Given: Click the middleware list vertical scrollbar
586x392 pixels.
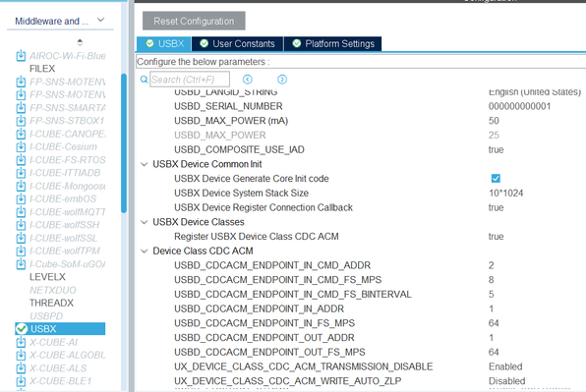Looking at the screenshot, I should pos(124,143).
